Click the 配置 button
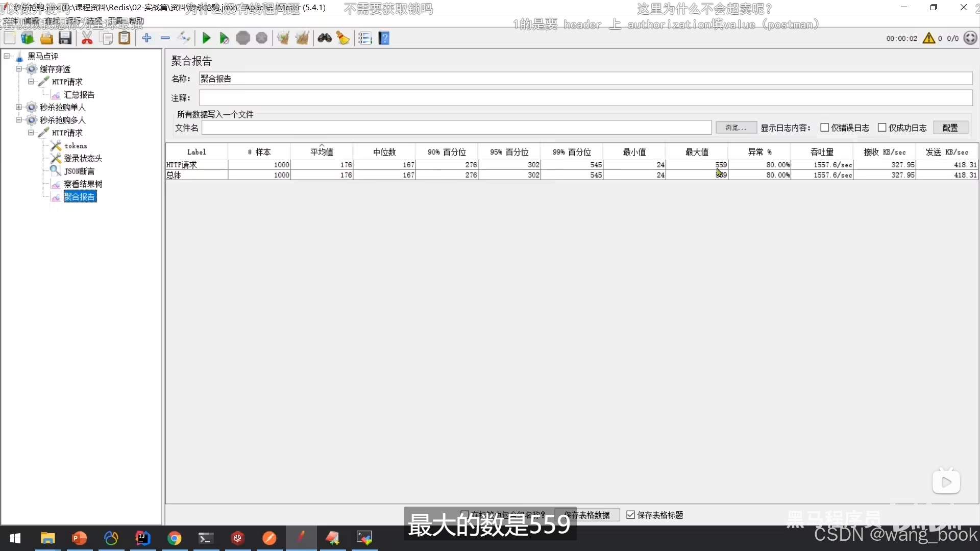The height and width of the screenshot is (551, 980). [x=950, y=128]
